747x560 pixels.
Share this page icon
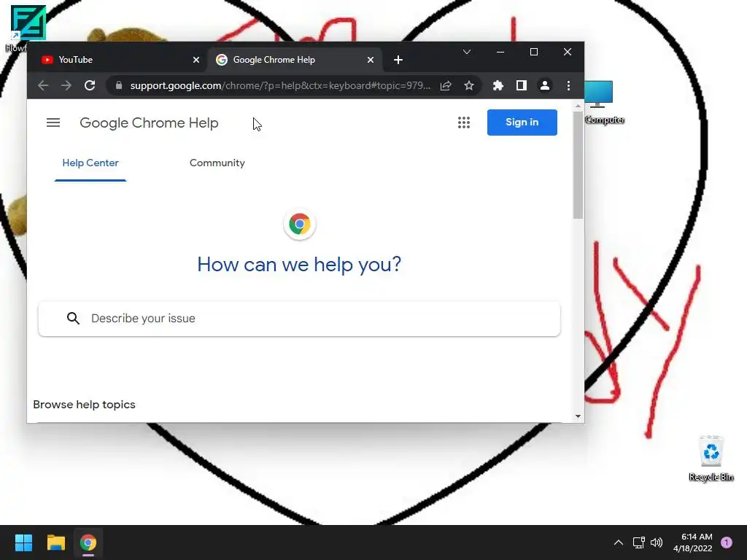click(x=446, y=86)
